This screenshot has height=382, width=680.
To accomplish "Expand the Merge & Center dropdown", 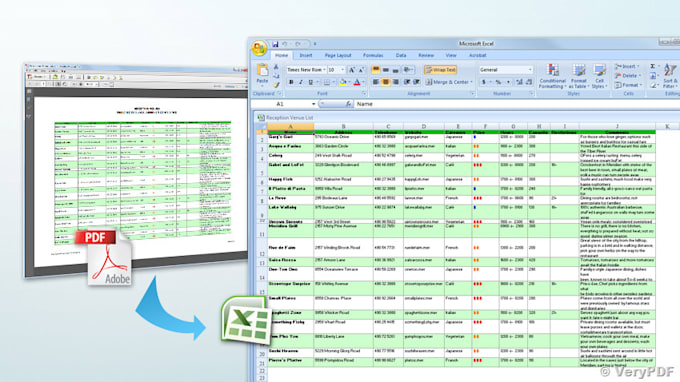I will pos(471,82).
